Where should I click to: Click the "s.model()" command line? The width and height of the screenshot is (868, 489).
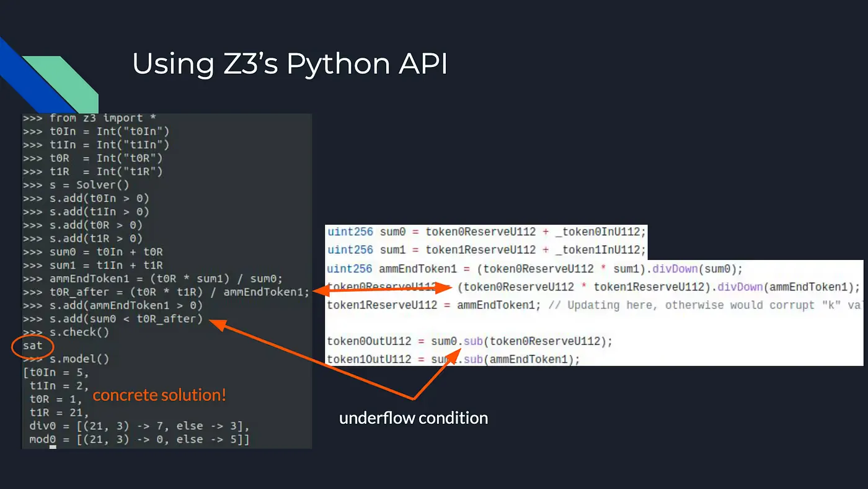(x=66, y=359)
